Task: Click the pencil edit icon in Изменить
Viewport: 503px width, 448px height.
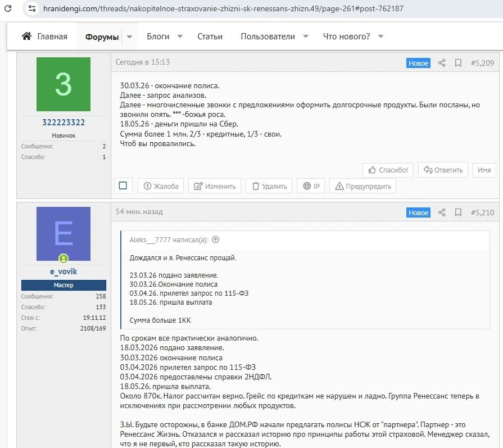Action: 198,186
